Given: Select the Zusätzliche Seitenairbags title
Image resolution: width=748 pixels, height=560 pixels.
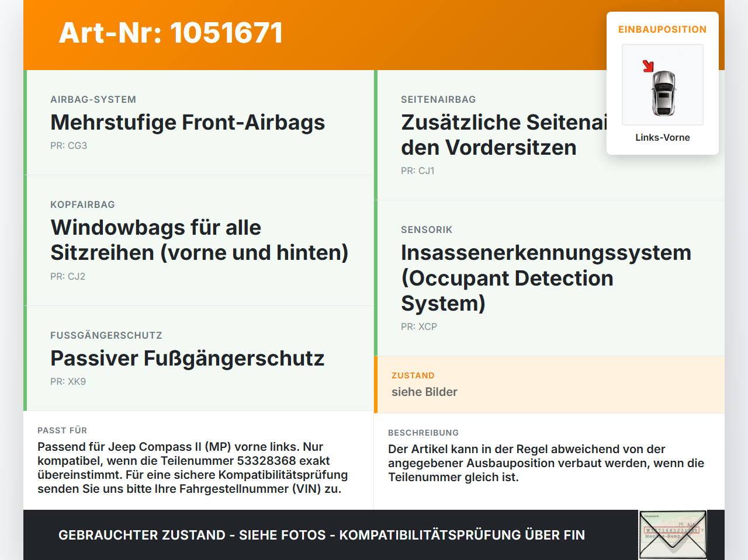Looking at the screenshot, I should [x=504, y=135].
